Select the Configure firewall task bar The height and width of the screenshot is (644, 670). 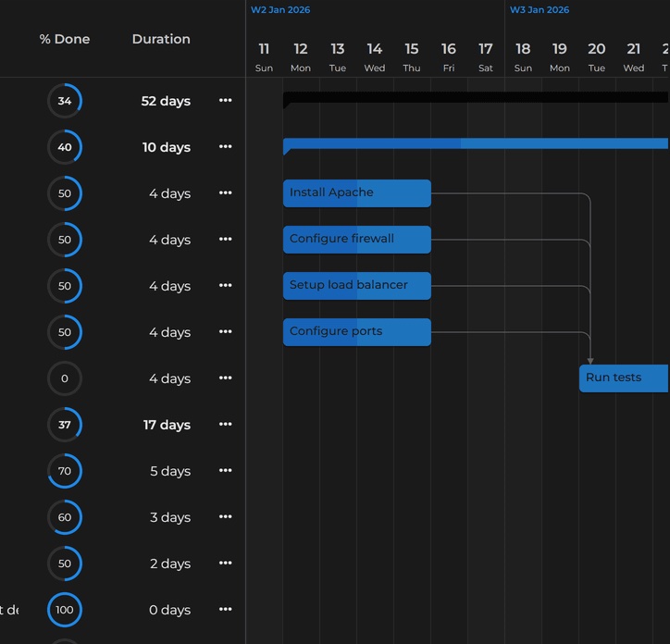357,240
